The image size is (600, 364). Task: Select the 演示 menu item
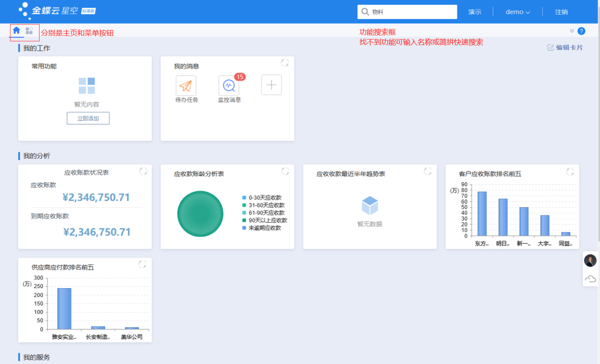(x=474, y=11)
